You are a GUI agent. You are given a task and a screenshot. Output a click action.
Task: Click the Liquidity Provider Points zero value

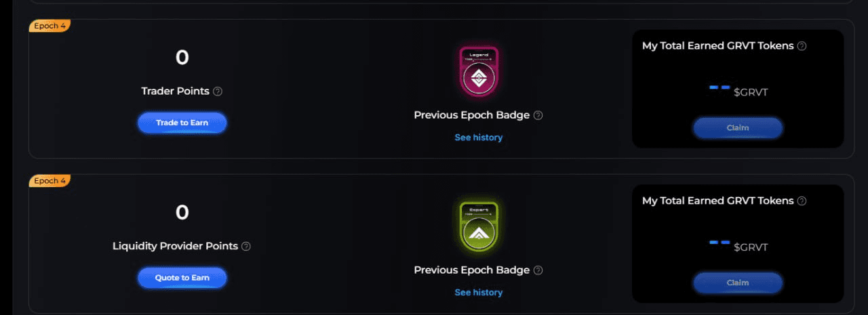(182, 213)
